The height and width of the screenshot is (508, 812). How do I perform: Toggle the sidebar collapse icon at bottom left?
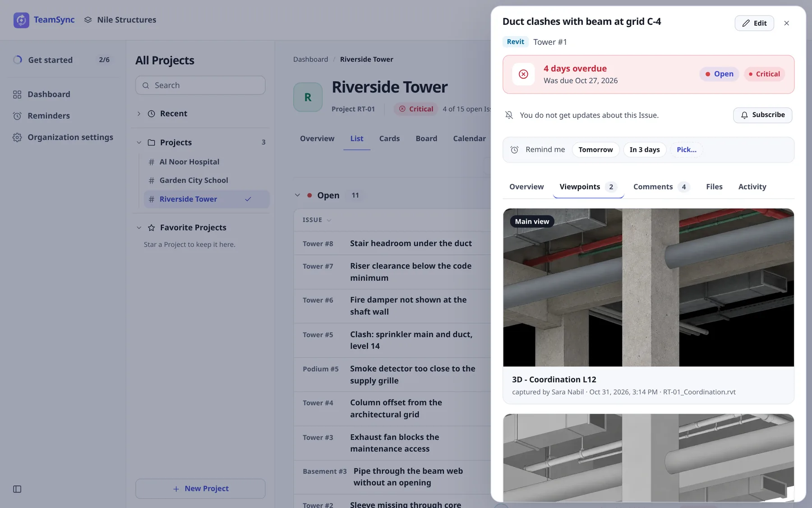click(x=17, y=489)
